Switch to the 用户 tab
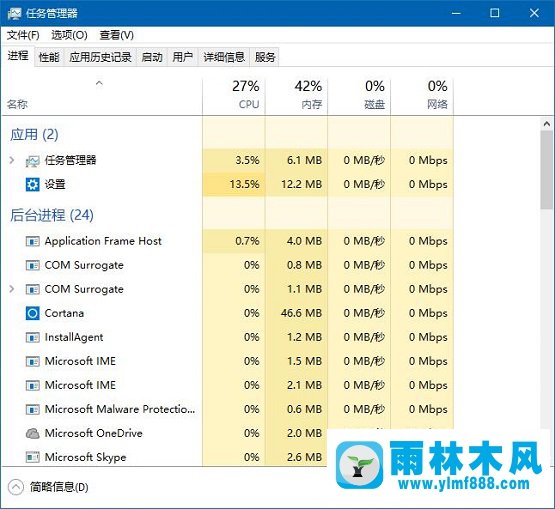This screenshot has height=509, width=555. tap(183, 57)
